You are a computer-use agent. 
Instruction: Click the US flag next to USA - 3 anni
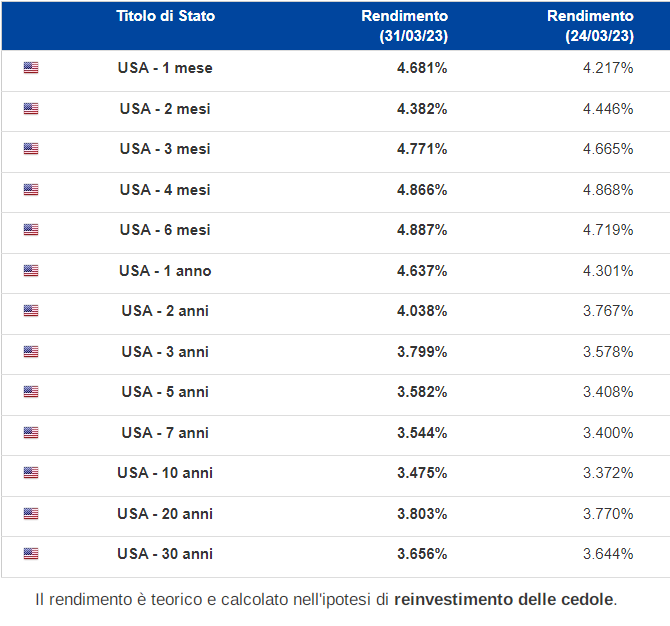pyautogui.click(x=31, y=352)
